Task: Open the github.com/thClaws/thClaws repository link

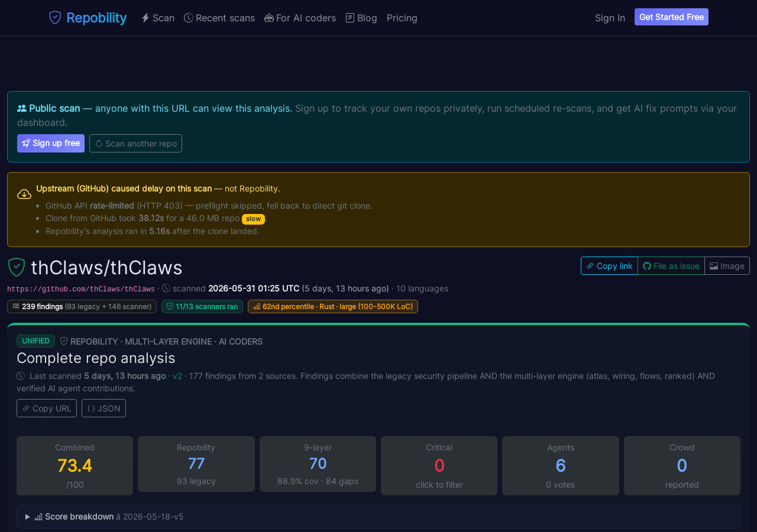Action: pos(81,289)
